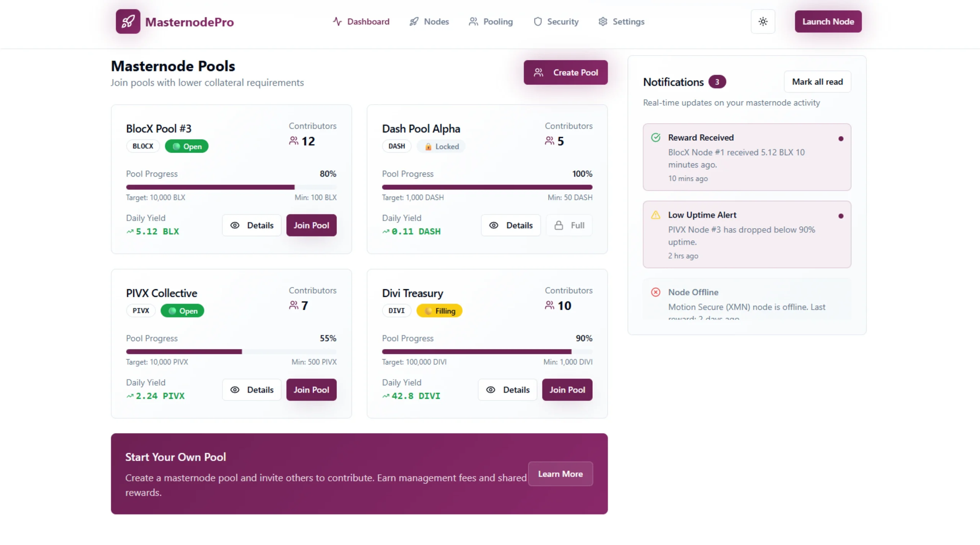
Task: Click the eye icon on BlocX Pool Details
Action: (x=235, y=225)
